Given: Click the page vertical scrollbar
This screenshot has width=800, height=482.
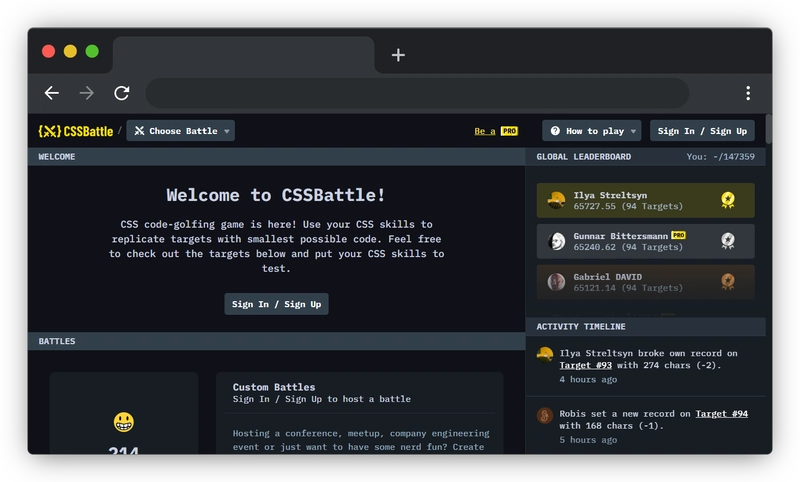Looking at the screenshot, I should (769, 129).
